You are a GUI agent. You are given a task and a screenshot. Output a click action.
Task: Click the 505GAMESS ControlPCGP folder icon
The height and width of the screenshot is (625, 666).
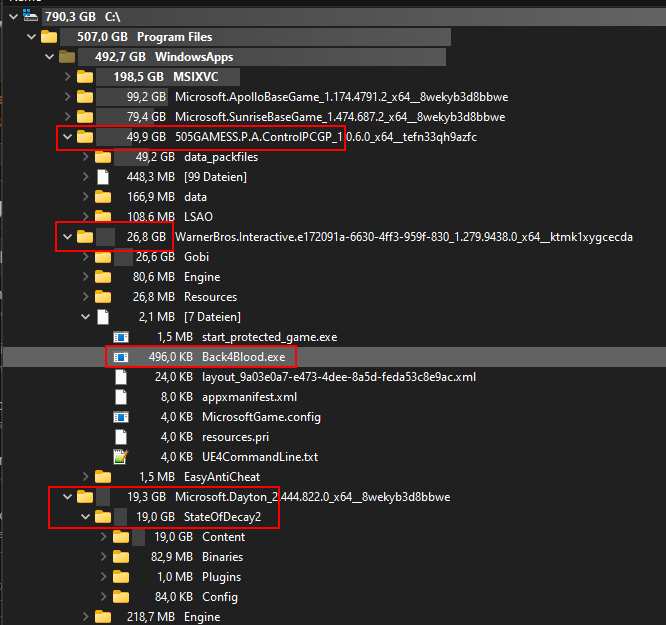click(85, 137)
